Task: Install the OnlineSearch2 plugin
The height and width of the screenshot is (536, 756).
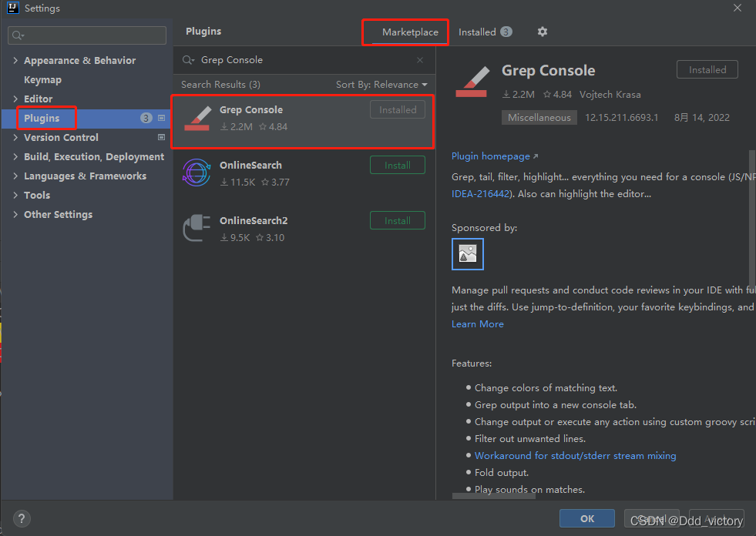Action: [x=398, y=221]
